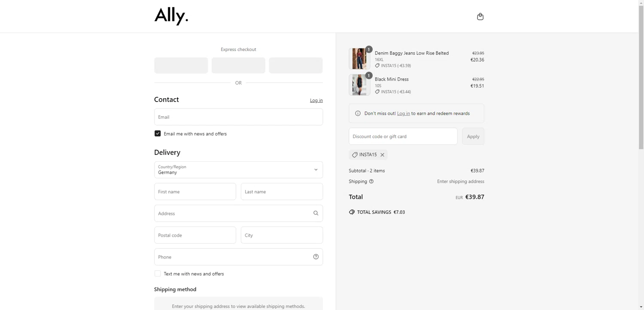Click the struck-through €22.95 price
644x310 pixels.
point(478,79)
